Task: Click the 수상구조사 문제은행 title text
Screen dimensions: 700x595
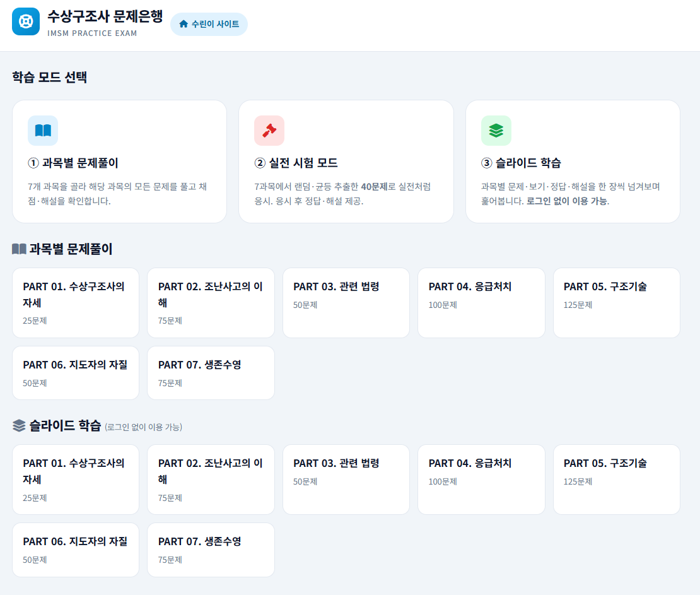Action: [105, 16]
